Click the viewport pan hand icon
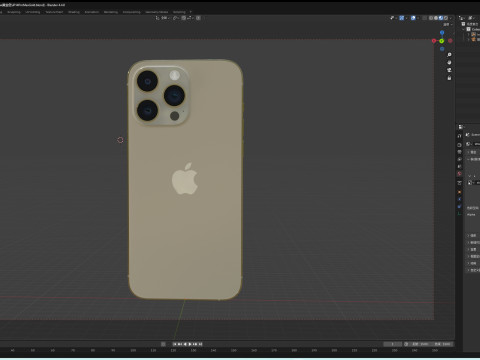 tap(449, 62)
